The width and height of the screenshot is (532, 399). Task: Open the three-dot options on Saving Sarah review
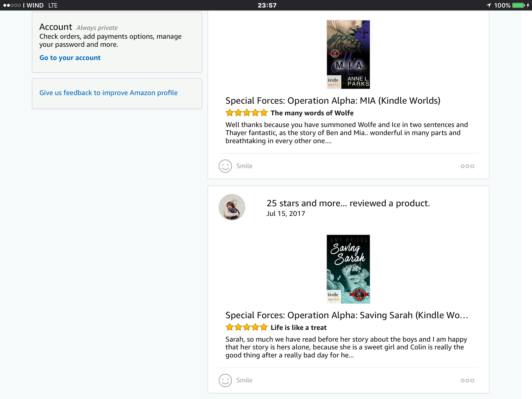click(x=467, y=381)
